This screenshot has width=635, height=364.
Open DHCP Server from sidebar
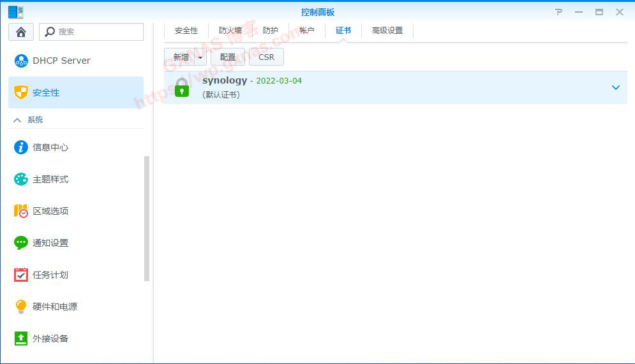pos(61,61)
